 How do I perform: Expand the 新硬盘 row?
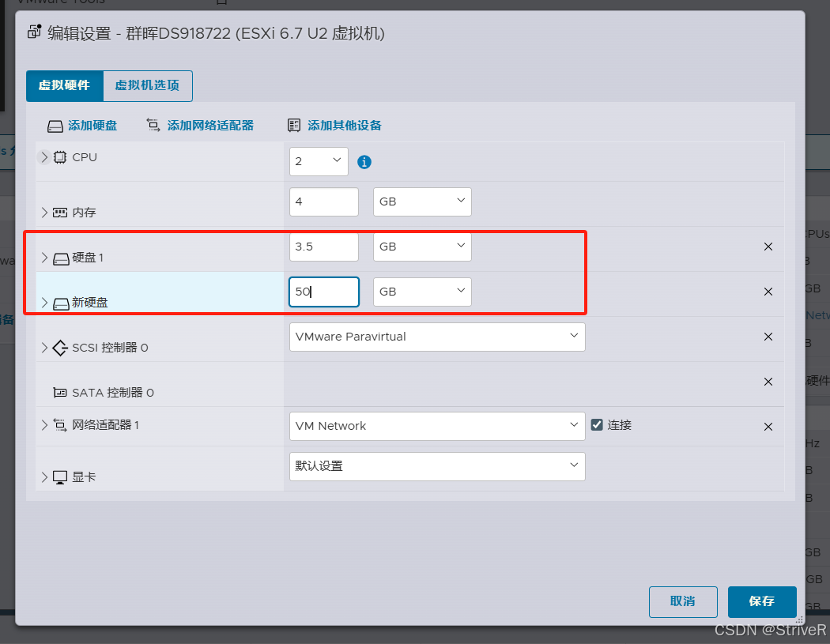click(x=44, y=302)
